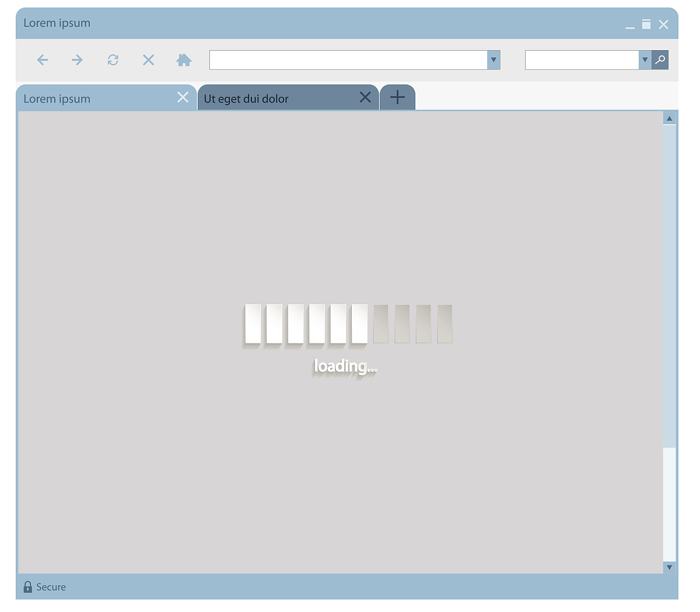Click inside the address bar field
This screenshot has width=700, height=612.
click(348, 60)
